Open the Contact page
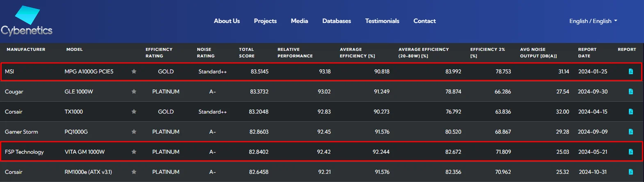Viewport: 644px width, 182px height. (424, 21)
